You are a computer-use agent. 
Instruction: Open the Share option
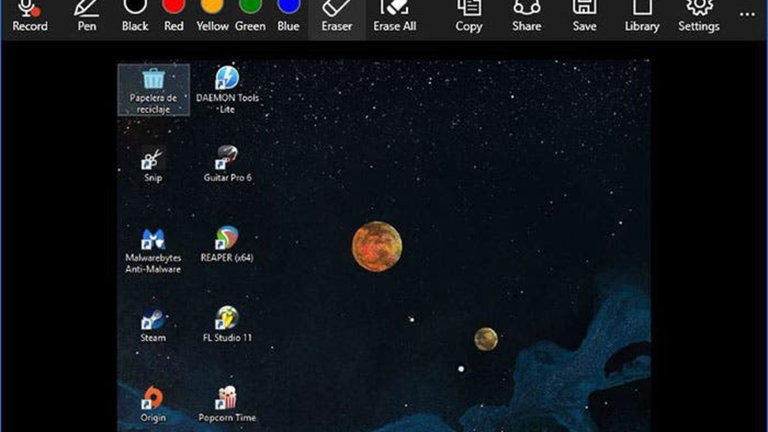click(527, 18)
